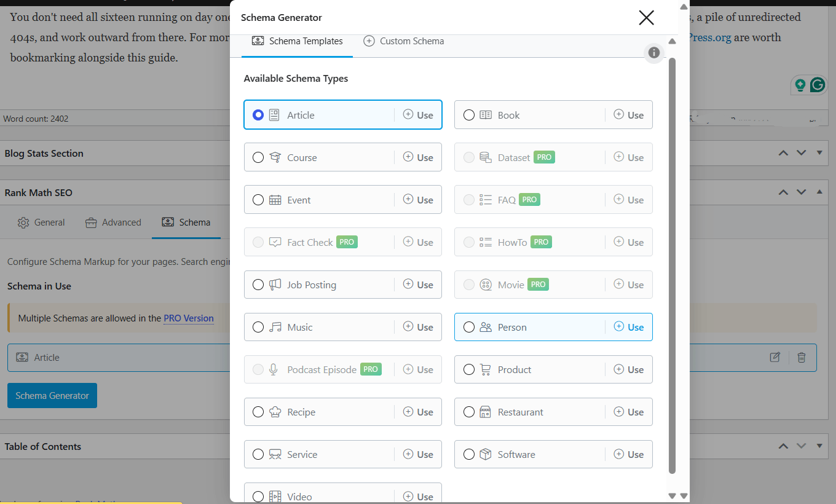The width and height of the screenshot is (836, 504).
Task: Select the Job Posting radio button
Action: pyautogui.click(x=258, y=285)
